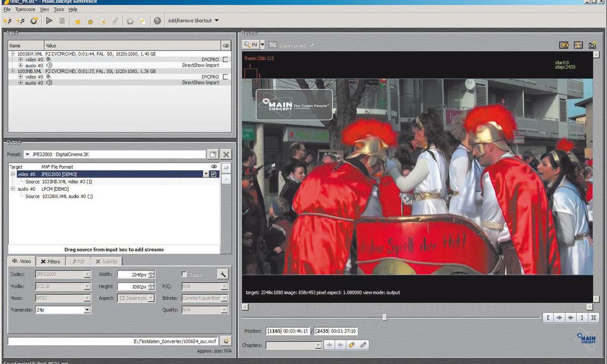Click the Add input file toolbar icon
The width and height of the screenshot is (607, 364).
[x=8, y=21]
